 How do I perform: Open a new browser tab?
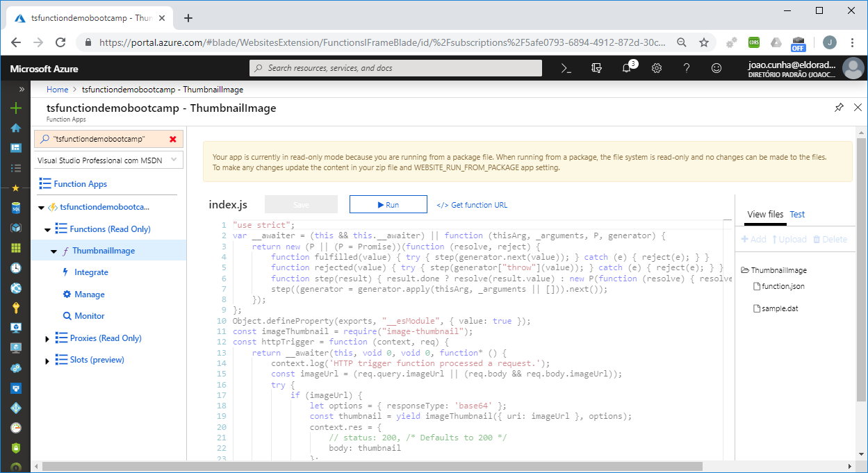pyautogui.click(x=188, y=18)
